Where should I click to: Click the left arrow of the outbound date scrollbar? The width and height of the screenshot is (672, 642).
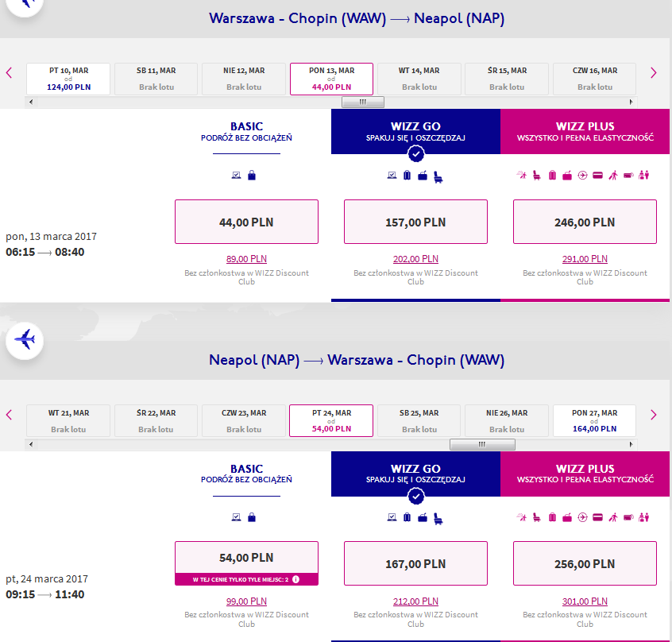click(30, 102)
